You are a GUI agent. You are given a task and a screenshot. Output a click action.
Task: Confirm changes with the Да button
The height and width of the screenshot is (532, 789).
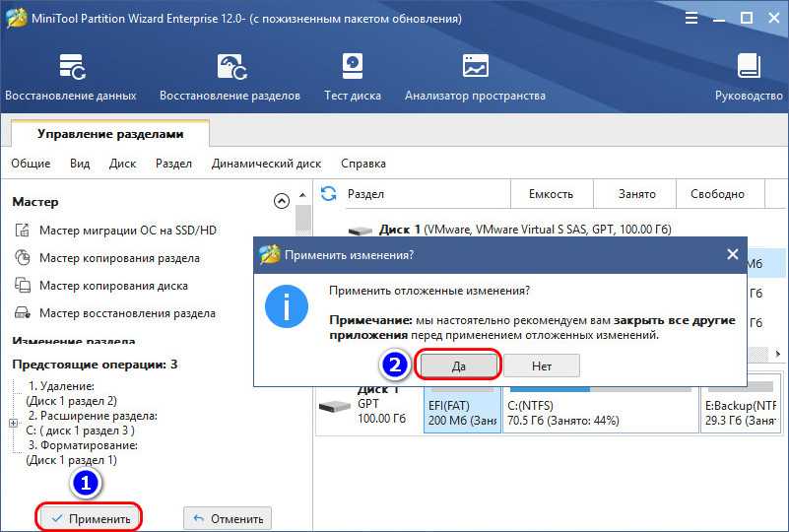(x=459, y=366)
